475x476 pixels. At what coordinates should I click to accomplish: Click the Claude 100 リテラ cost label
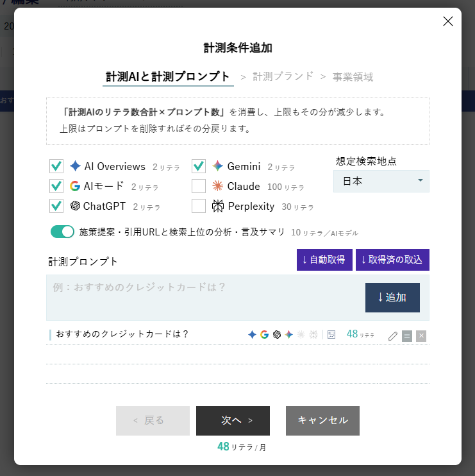click(285, 187)
